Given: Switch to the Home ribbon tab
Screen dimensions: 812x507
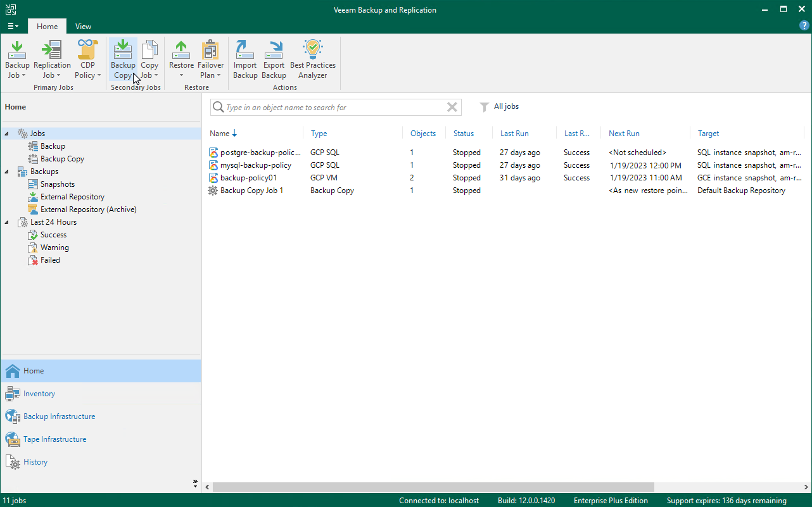Looking at the screenshot, I should point(47,26).
